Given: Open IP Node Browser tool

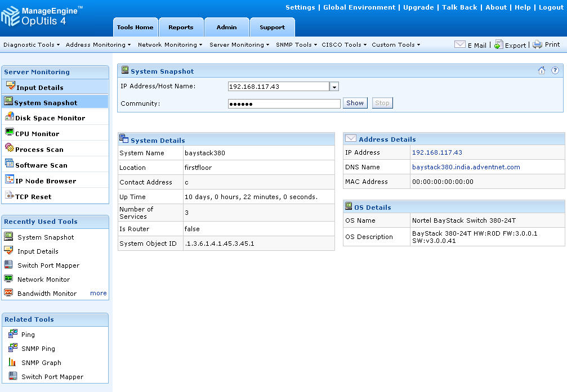Looking at the screenshot, I should (46, 181).
